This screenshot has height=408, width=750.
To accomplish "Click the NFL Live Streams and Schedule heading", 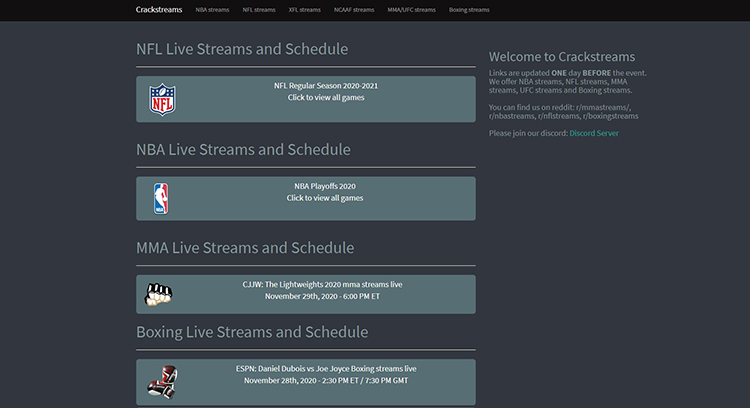I will click(x=242, y=49).
